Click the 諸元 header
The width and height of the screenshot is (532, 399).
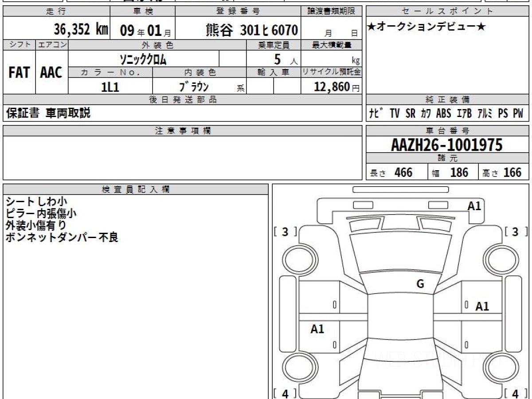coord(447,158)
